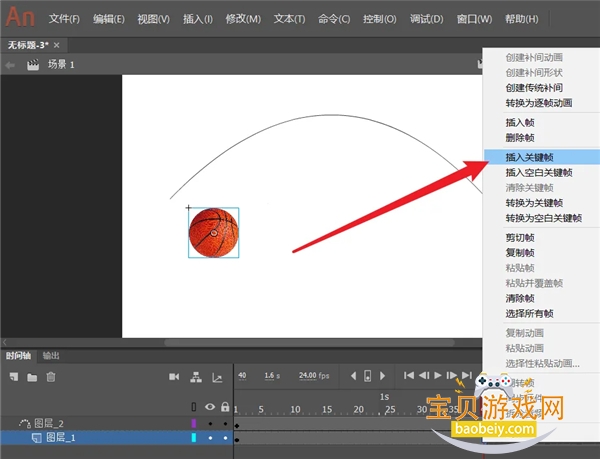The height and width of the screenshot is (459, 600).
Task: Delete the selected layer with the trash icon
Action: [x=51, y=377]
